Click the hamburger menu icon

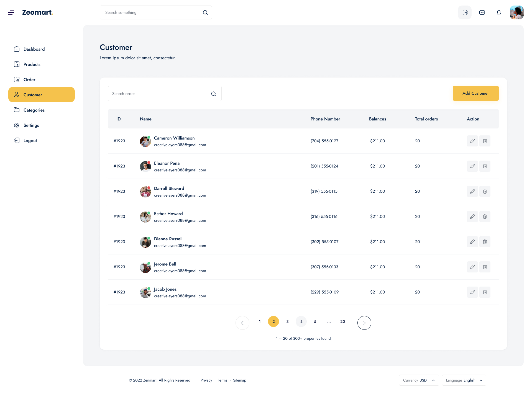click(x=11, y=12)
